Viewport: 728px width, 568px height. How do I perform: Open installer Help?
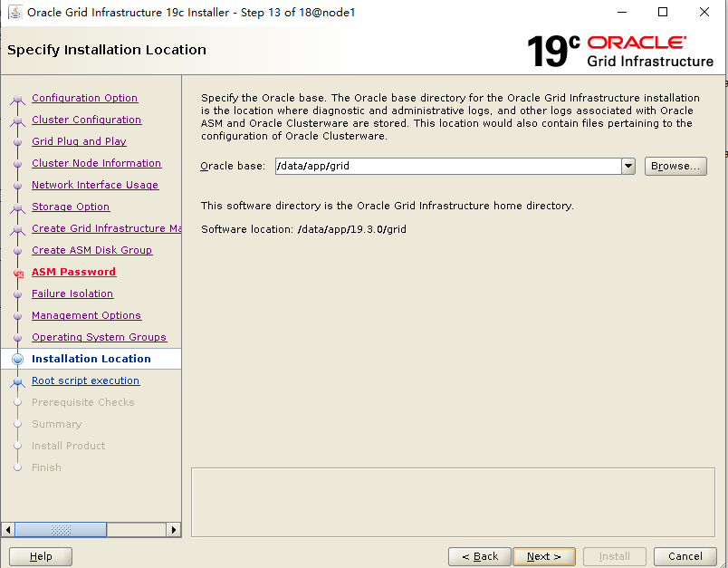[41, 556]
